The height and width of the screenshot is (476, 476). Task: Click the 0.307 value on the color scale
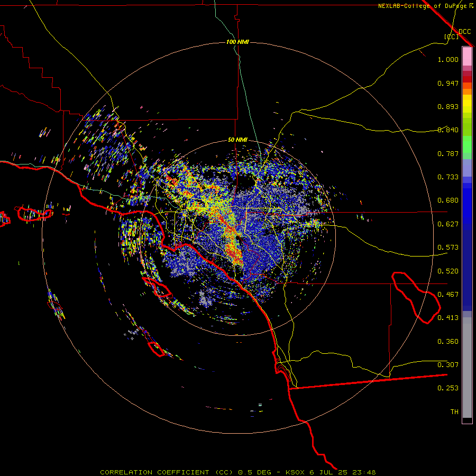point(448,365)
